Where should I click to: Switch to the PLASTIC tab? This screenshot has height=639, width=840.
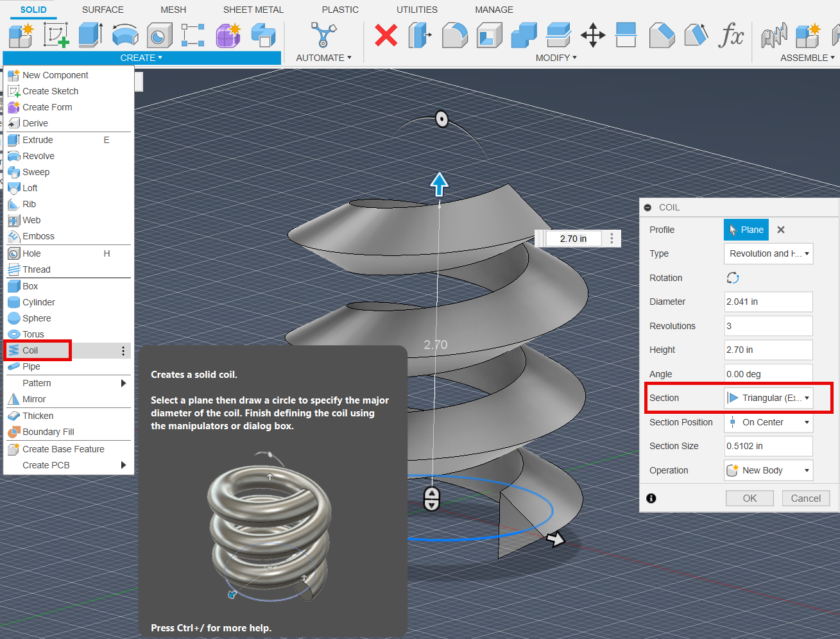coord(340,10)
